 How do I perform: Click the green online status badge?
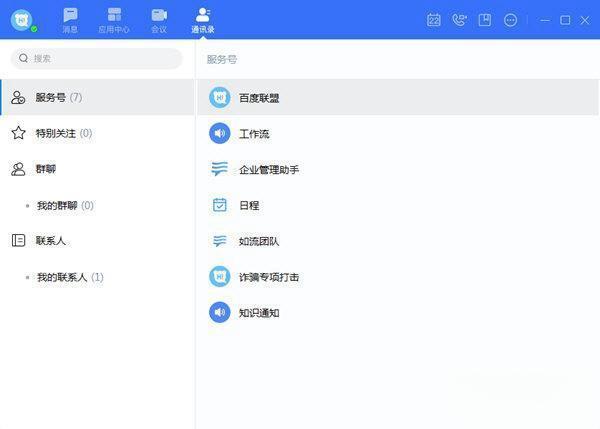tap(34, 29)
